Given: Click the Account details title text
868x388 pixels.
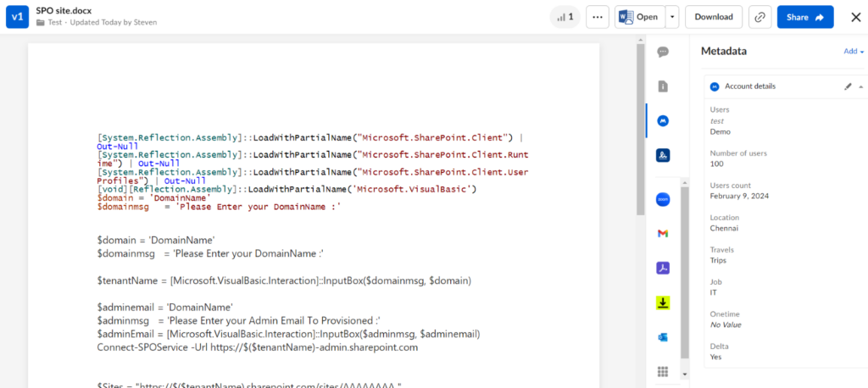Looking at the screenshot, I should (x=750, y=86).
